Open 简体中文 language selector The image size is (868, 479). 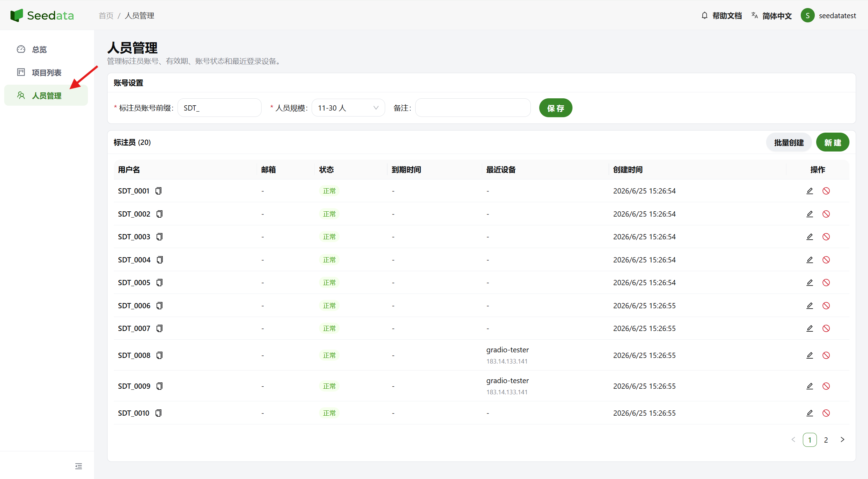coord(771,16)
